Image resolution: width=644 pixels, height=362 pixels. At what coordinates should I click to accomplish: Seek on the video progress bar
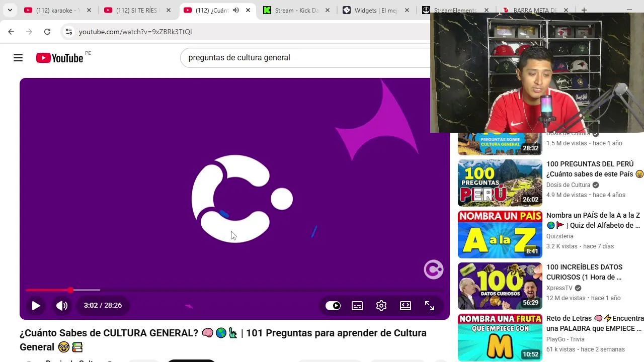pos(234,290)
